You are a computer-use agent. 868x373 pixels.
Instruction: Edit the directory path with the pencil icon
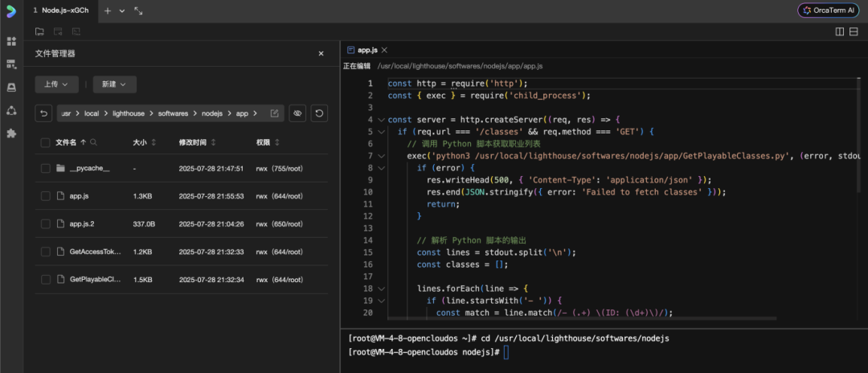pos(274,113)
